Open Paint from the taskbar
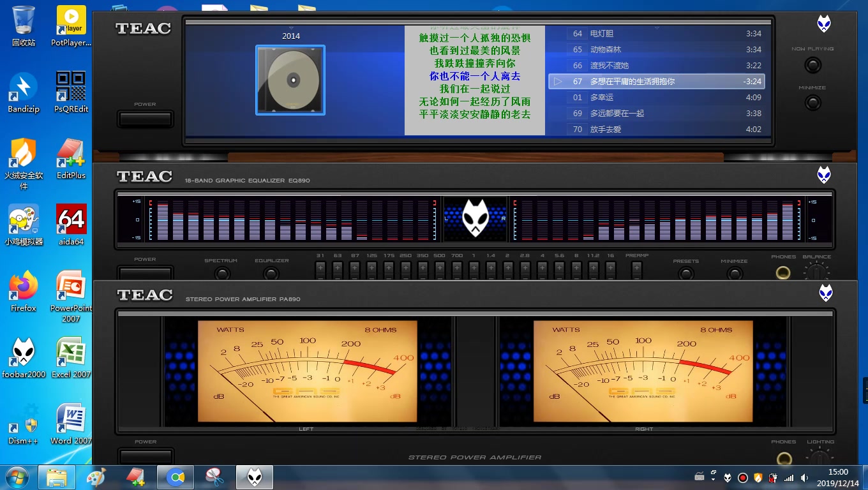Image resolution: width=868 pixels, height=490 pixels. click(96, 477)
